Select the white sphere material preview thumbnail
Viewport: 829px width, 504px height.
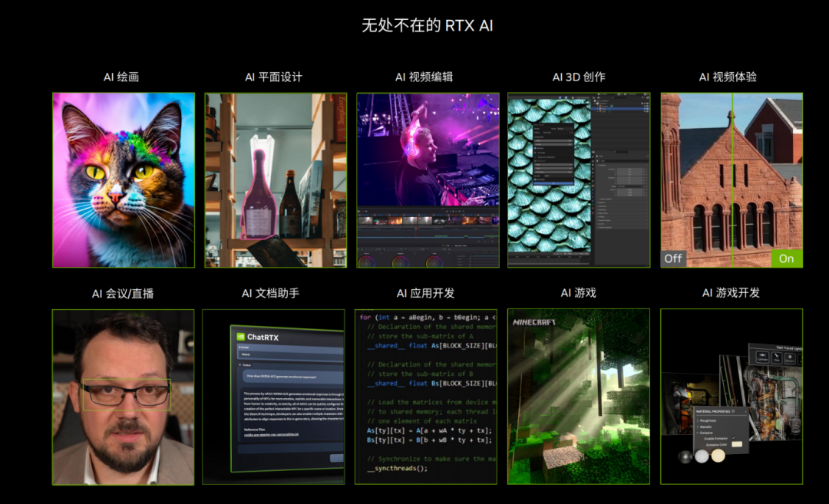[x=702, y=456]
